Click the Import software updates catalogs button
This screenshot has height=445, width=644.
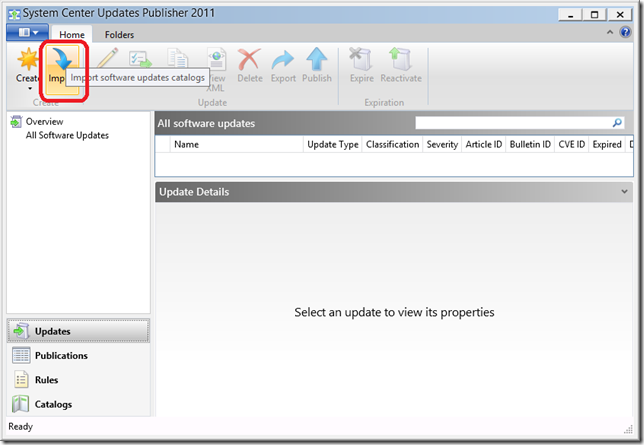pos(62,70)
